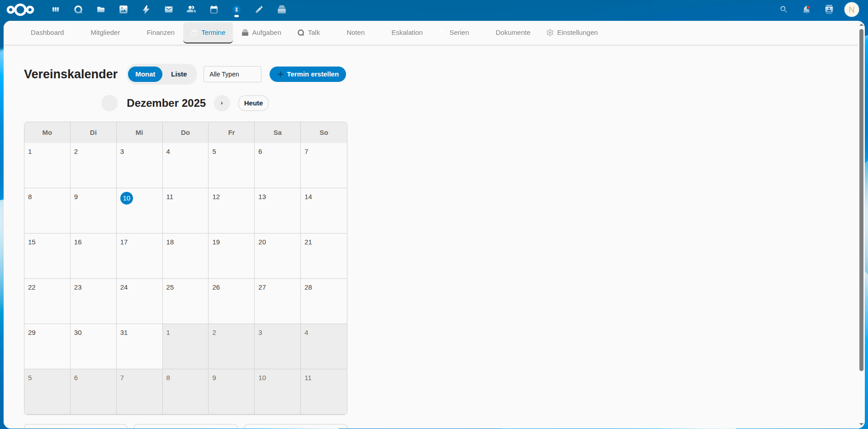Open the user avatar menu
868x429 pixels.
851,10
